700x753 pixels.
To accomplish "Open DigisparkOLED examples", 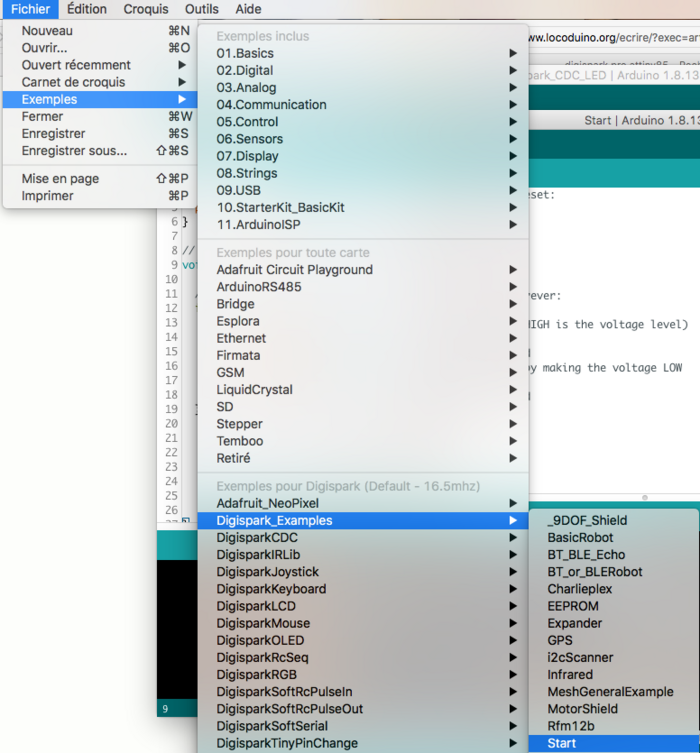I will [x=363, y=641].
